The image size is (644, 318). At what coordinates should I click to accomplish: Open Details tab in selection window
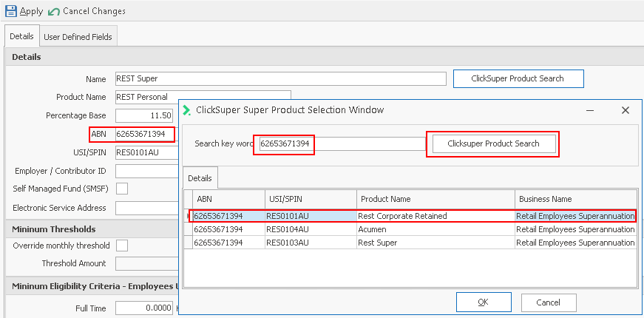coord(200,178)
